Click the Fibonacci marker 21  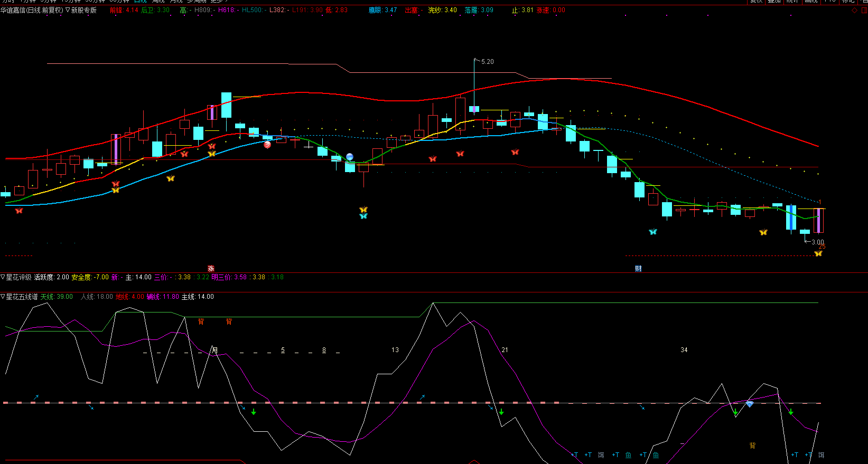505,350
